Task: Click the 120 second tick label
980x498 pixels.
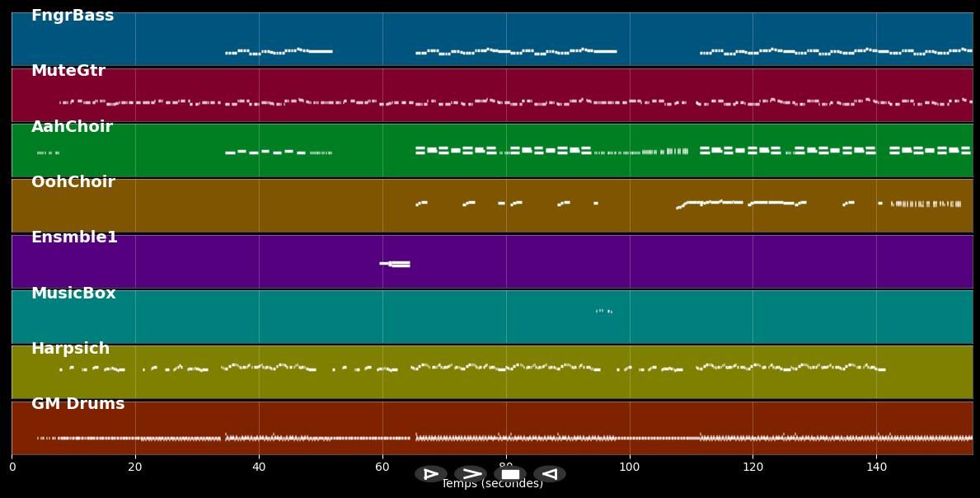Action: [753, 467]
